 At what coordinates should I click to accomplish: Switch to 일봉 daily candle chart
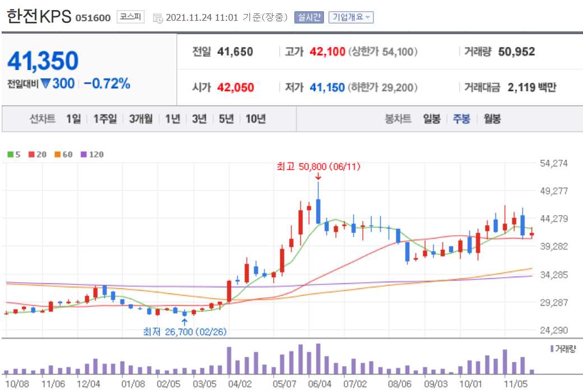coord(432,119)
